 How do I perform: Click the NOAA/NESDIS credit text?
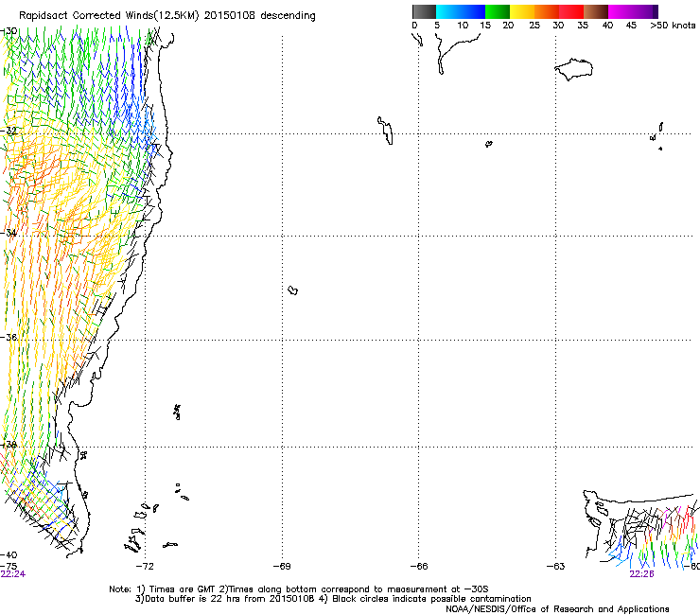click(x=557, y=609)
